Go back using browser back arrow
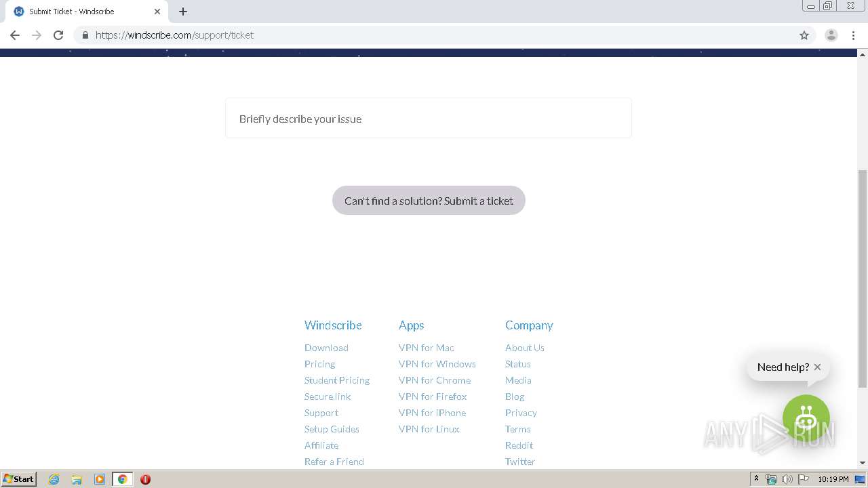 click(15, 35)
